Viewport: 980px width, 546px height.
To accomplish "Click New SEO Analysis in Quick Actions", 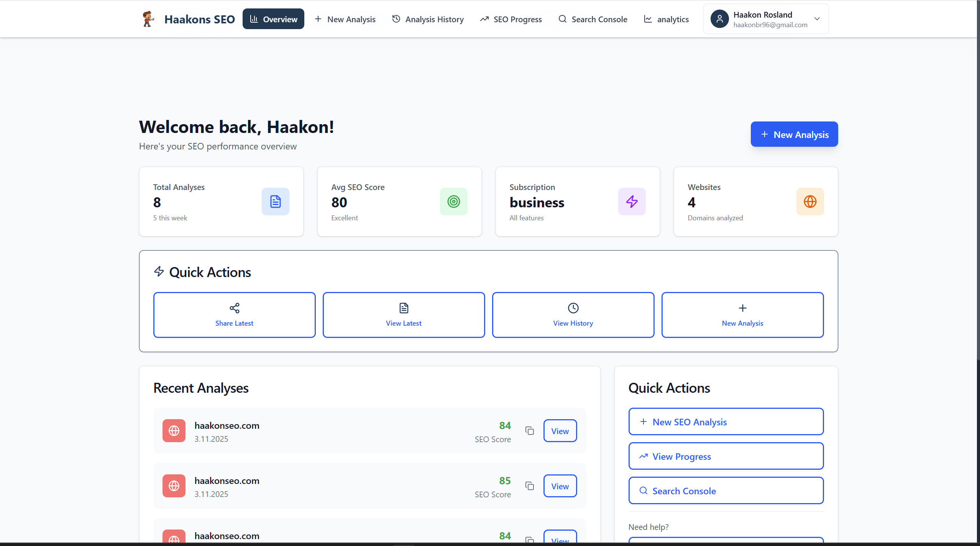I will click(x=725, y=421).
